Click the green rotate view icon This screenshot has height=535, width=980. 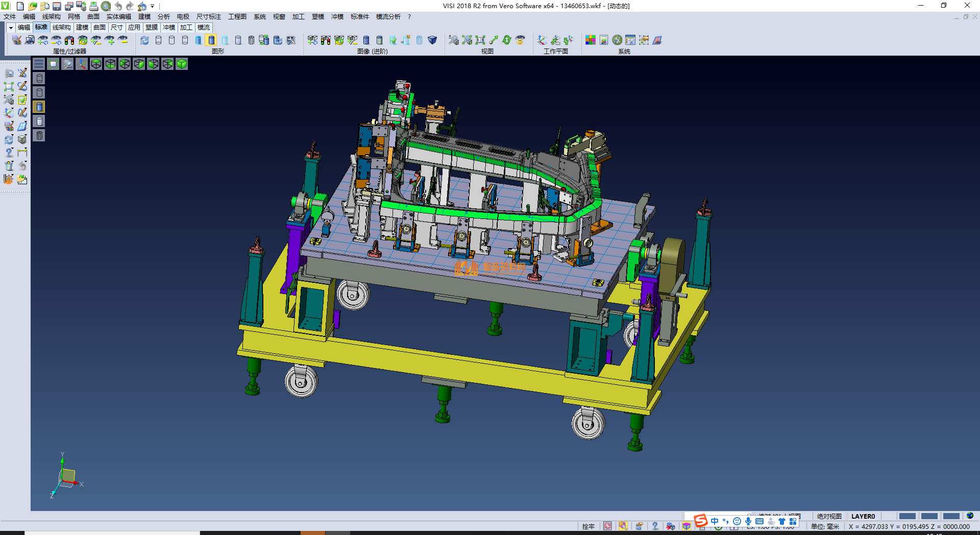click(x=507, y=40)
